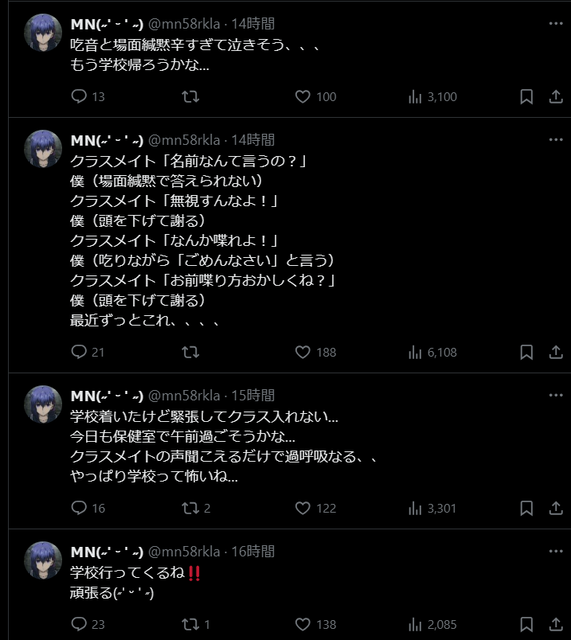
Task: Share the tweet with 3,100 views
Action: tap(555, 96)
